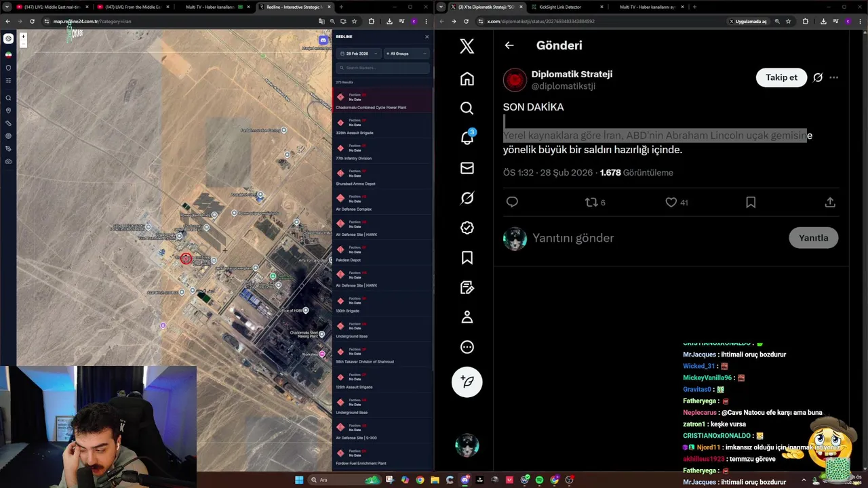Select 58th Takavar Division of Shahroud entry
Viewport: 868px width, 488px height.
pos(383,356)
